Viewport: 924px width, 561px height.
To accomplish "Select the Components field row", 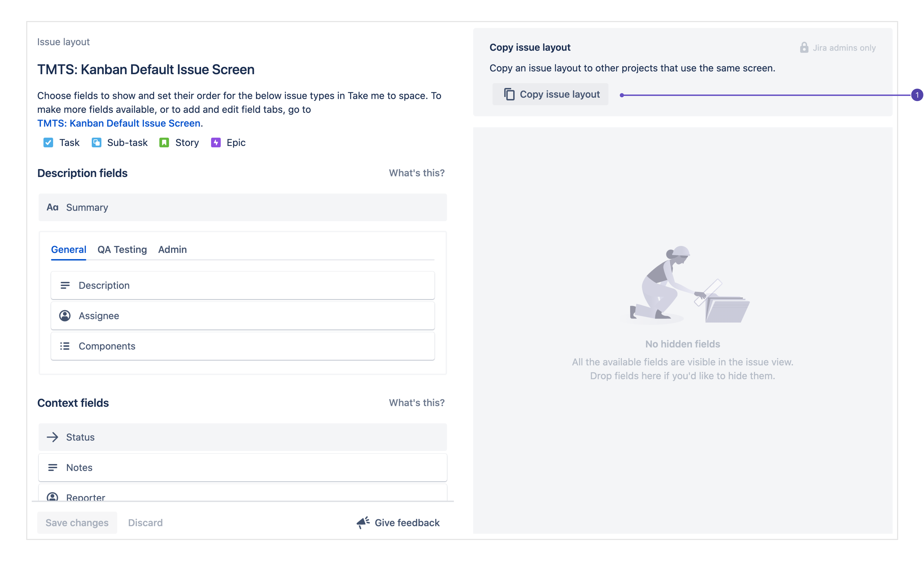I will 243,346.
